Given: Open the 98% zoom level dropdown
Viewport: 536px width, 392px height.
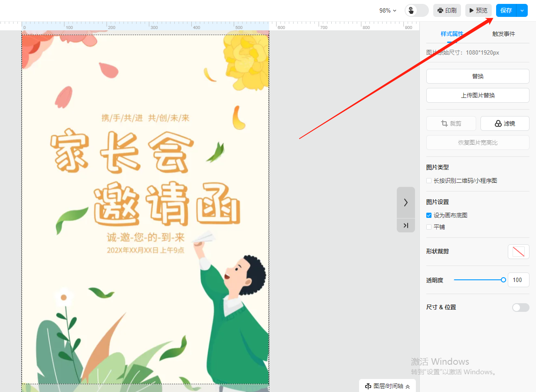Looking at the screenshot, I should [x=388, y=10].
